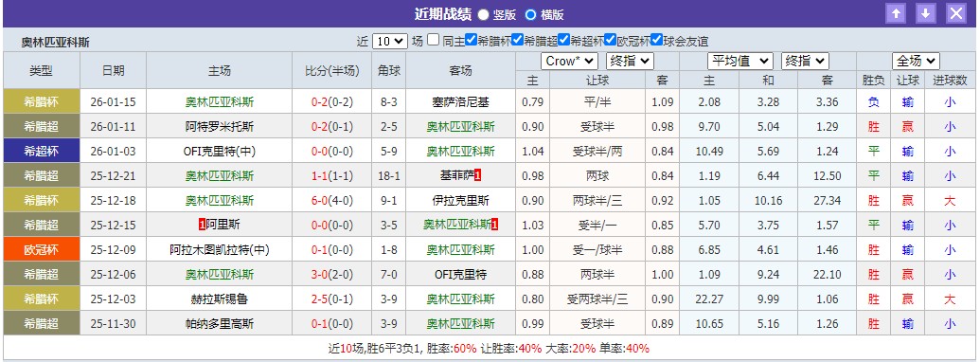Click the odds value 10.49
The width and height of the screenshot is (980, 362).
pyautogui.click(x=708, y=152)
